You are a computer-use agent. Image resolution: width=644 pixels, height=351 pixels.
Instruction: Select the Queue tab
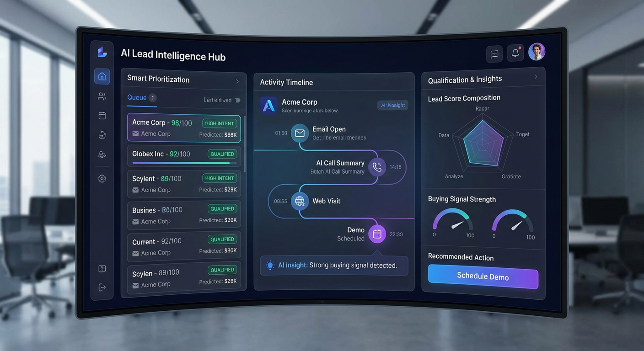click(x=137, y=98)
